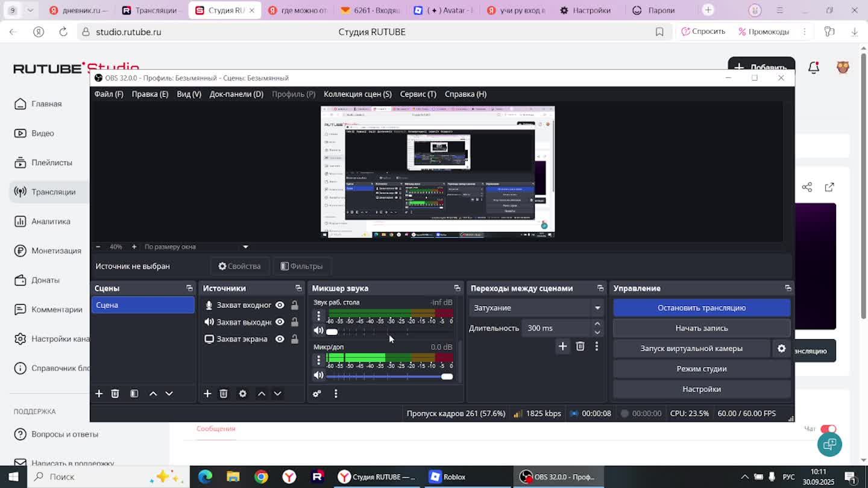
Task: Hide Захват входного source with eye icon
Action: click(280, 305)
